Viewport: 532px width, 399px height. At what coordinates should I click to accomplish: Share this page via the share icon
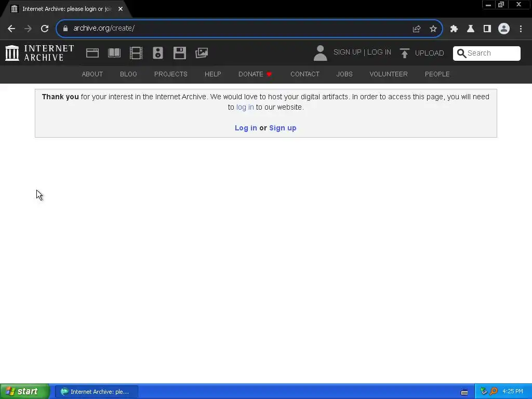coord(417,29)
